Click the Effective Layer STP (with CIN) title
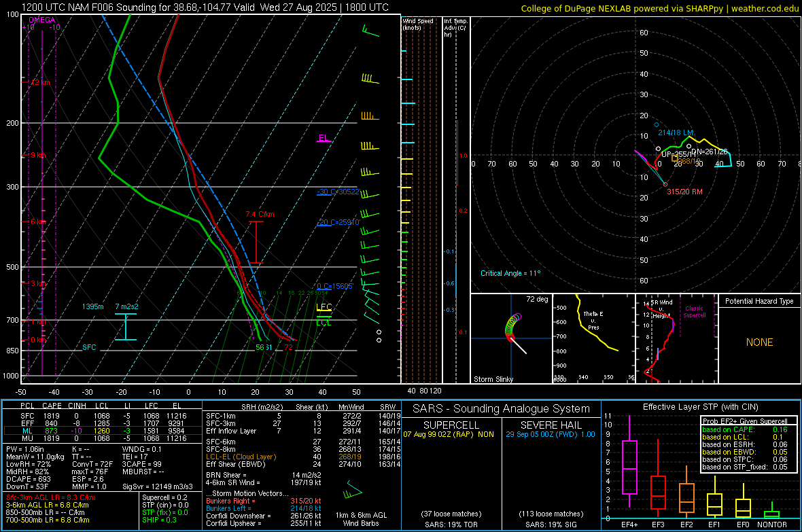The width and height of the screenshot is (802, 532). pos(700,407)
